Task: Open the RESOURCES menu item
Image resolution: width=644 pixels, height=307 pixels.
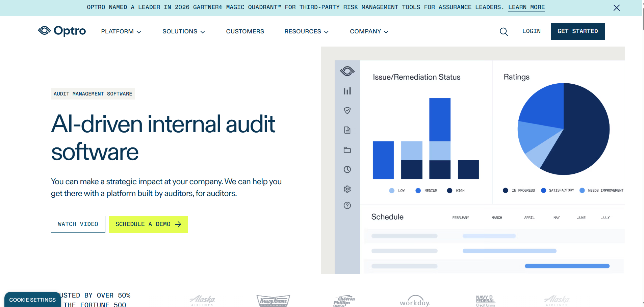Action: click(x=306, y=31)
